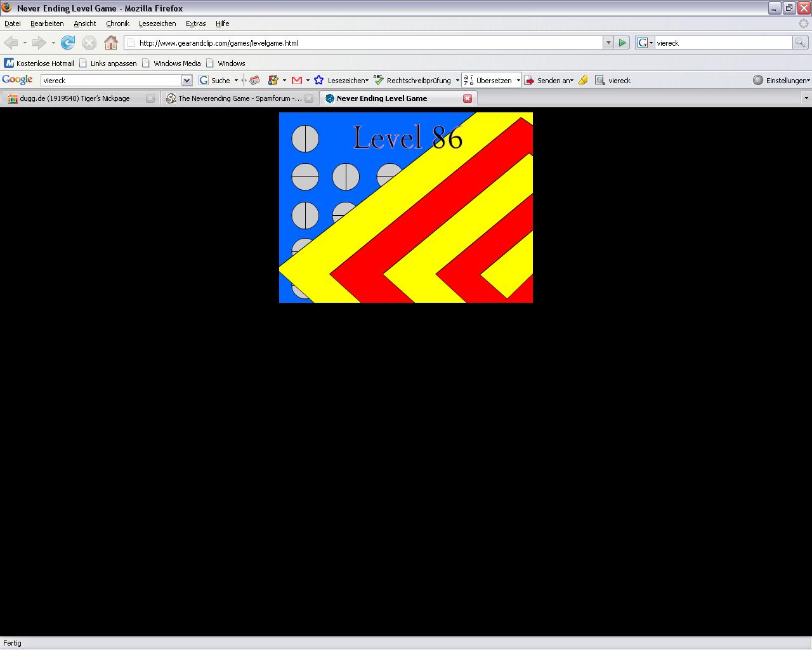Click the top-left gray circle game button

[305, 138]
